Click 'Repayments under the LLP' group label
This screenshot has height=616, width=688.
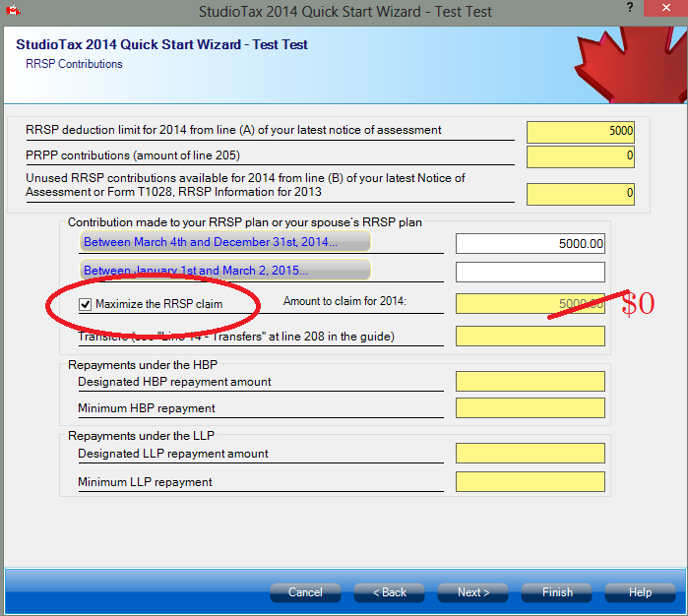(142, 436)
